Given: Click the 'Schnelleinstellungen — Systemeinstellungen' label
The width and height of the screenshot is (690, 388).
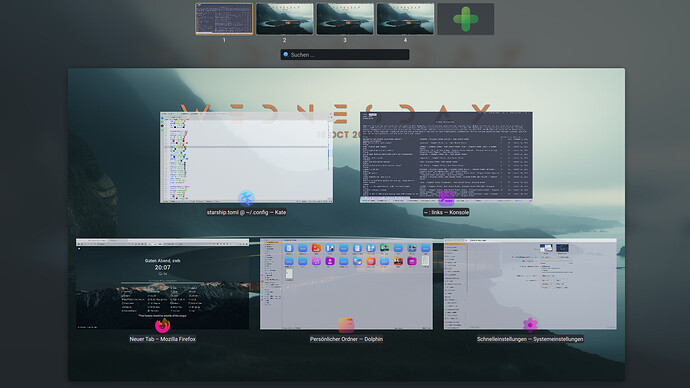Looking at the screenshot, I should click(530, 339).
